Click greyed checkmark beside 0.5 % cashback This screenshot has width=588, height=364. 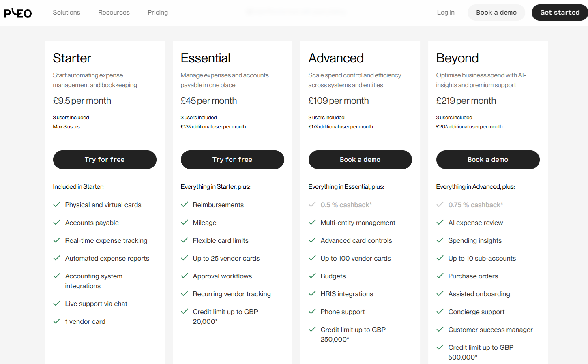tap(312, 205)
